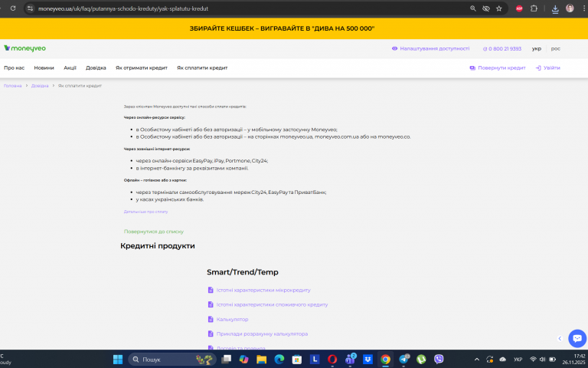Open the Chrome profile avatar
The image size is (588, 368).
click(x=570, y=8)
